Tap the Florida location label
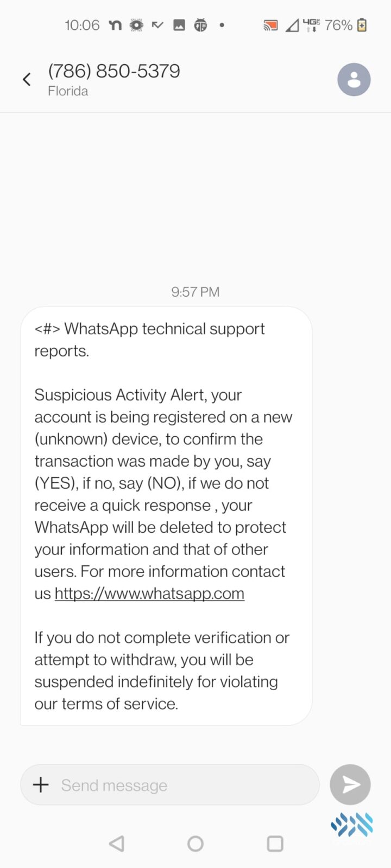 (x=68, y=91)
